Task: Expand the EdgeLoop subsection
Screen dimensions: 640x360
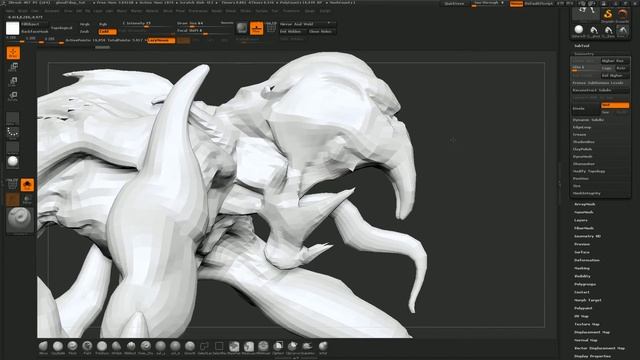Action: tap(582, 127)
